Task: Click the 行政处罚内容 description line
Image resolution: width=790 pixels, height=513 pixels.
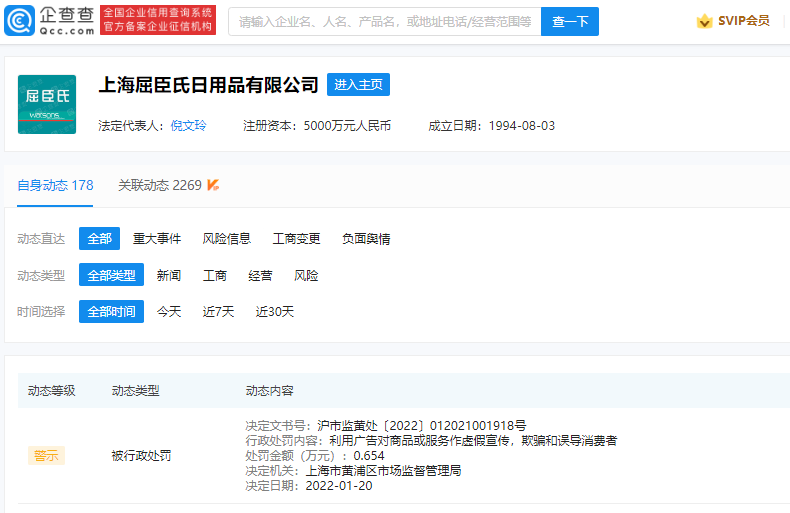Action: click(431, 440)
